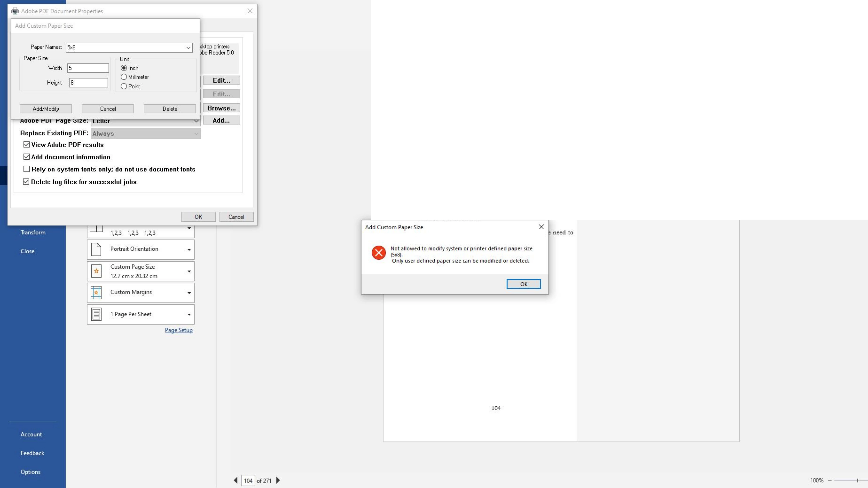The width and height of the screenshot is (868, 488).
Task: Expand the Portrait Orientation dropdown
Action: [189, 250]
